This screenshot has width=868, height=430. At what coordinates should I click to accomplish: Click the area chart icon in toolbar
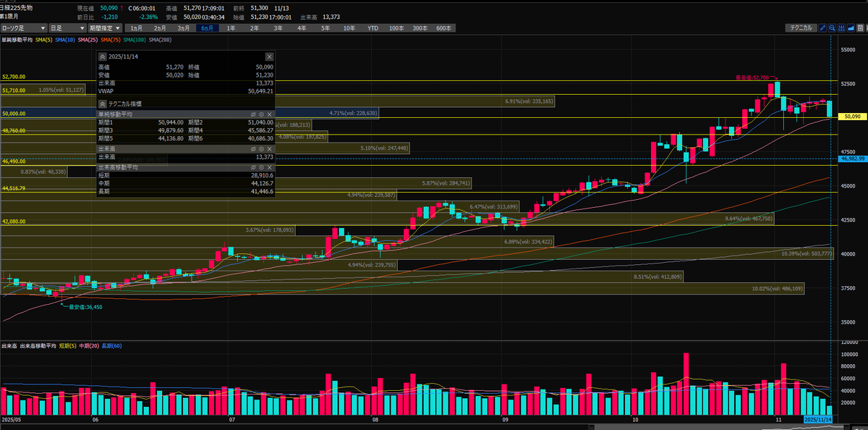click(x=851, y=28)
